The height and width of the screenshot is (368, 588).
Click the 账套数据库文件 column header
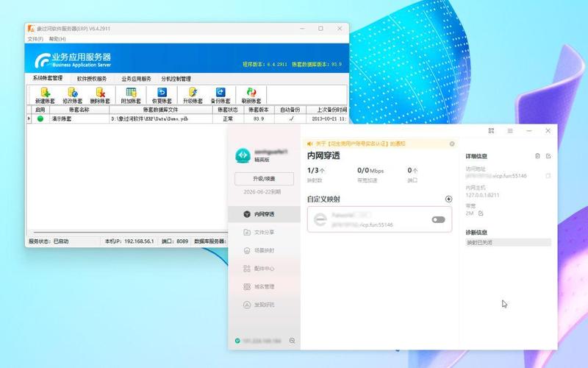pyautogui.click(x=161, y=110)
